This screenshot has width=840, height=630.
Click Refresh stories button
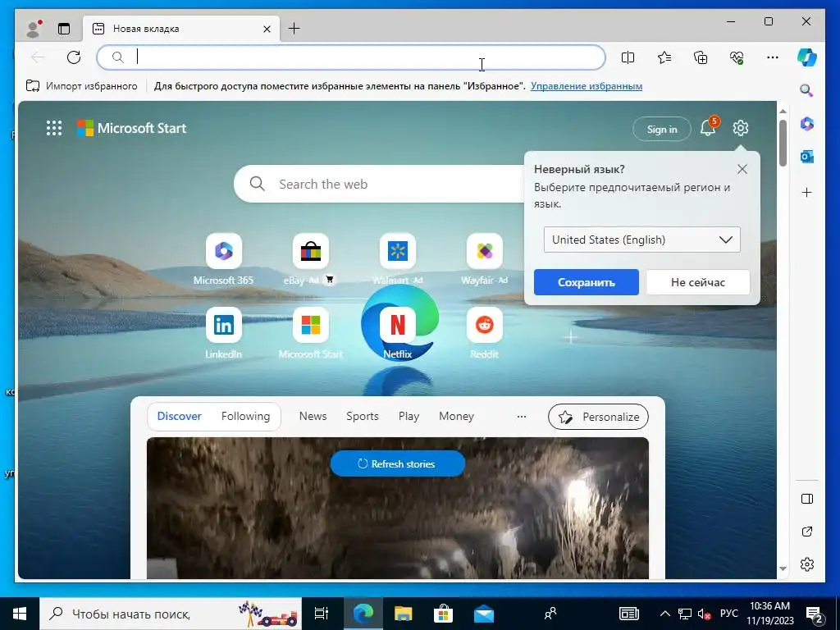(398, 464)
